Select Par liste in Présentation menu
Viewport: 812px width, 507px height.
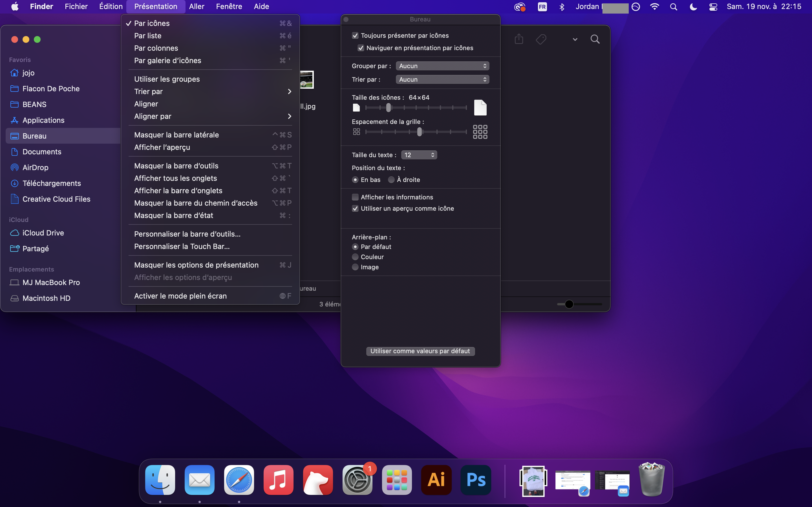pos(148,35)
